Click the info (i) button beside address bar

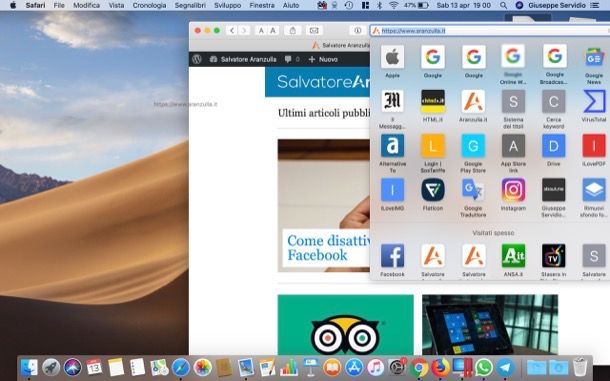click(358, 30)
